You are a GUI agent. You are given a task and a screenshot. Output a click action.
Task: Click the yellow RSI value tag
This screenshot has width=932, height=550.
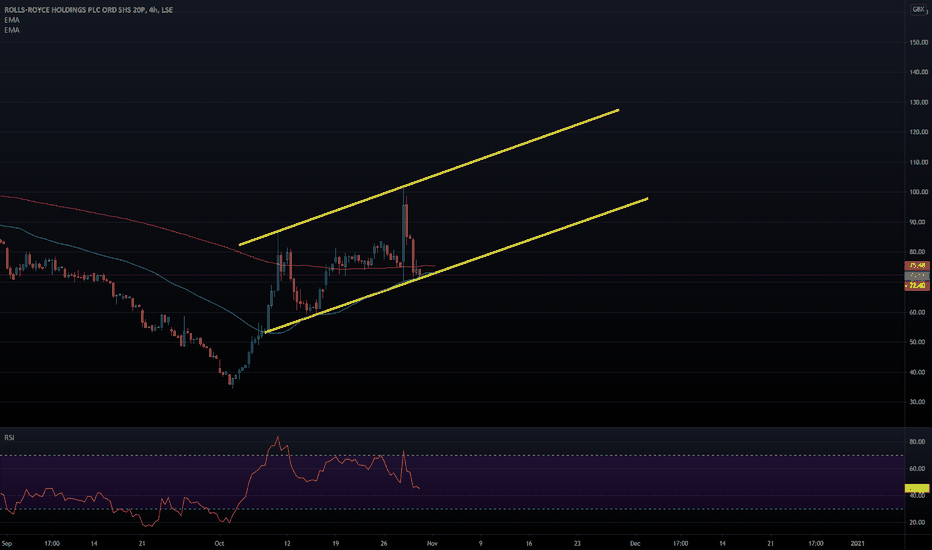click(917, 488)
